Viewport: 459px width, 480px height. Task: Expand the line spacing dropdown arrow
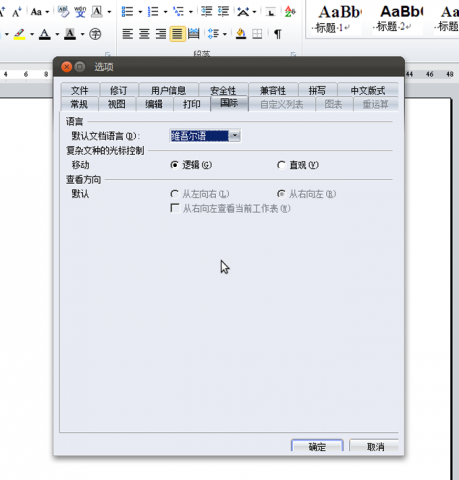(225, 34)
